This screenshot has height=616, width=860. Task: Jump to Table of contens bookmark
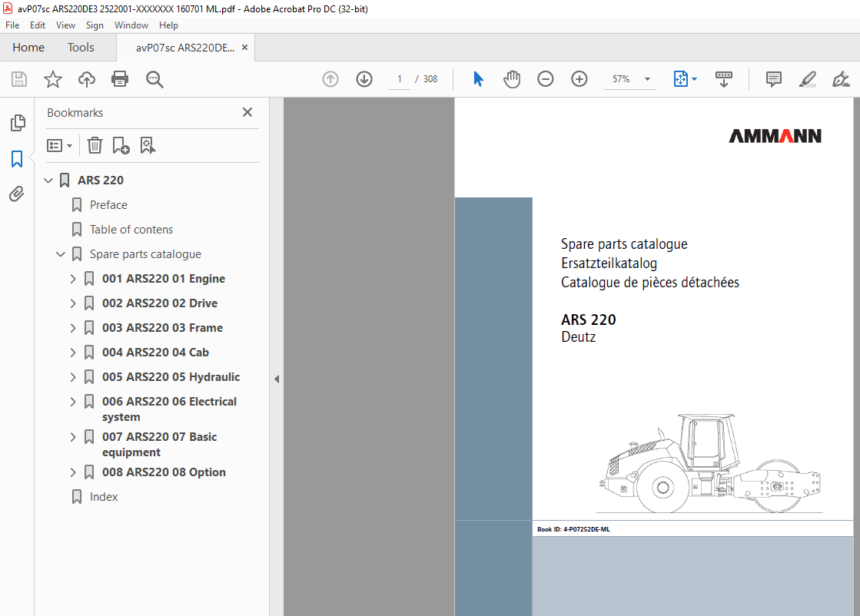point(131,230)
